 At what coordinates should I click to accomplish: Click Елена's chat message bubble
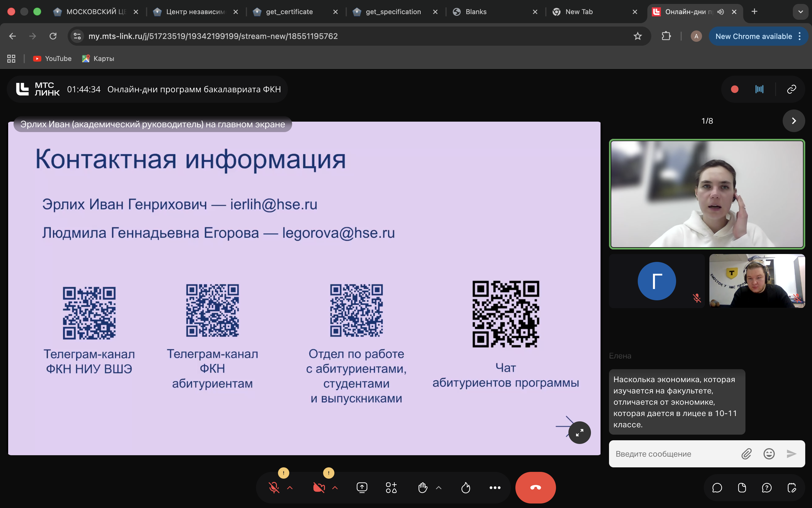tap(677, 402)
